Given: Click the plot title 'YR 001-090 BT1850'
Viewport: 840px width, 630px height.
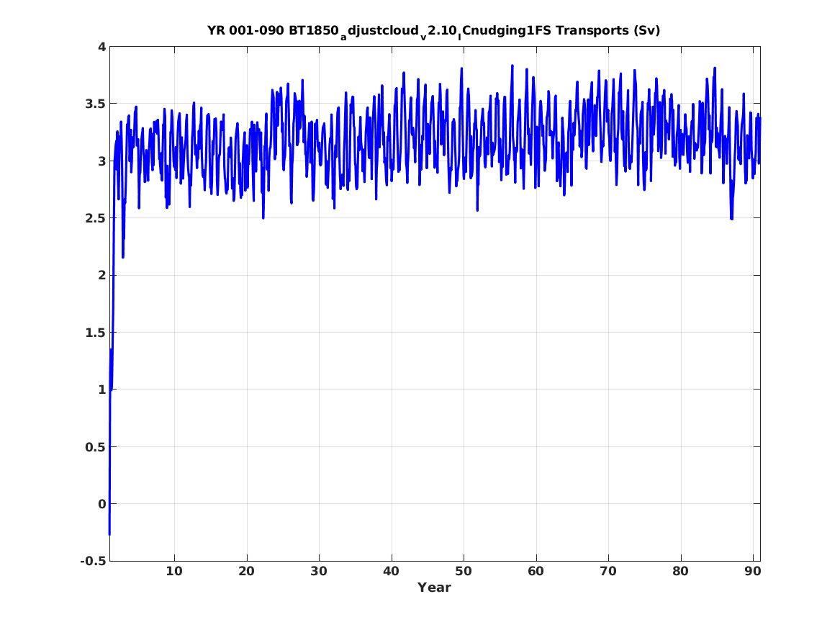Looking at the screenshot, I should point(434,31).
